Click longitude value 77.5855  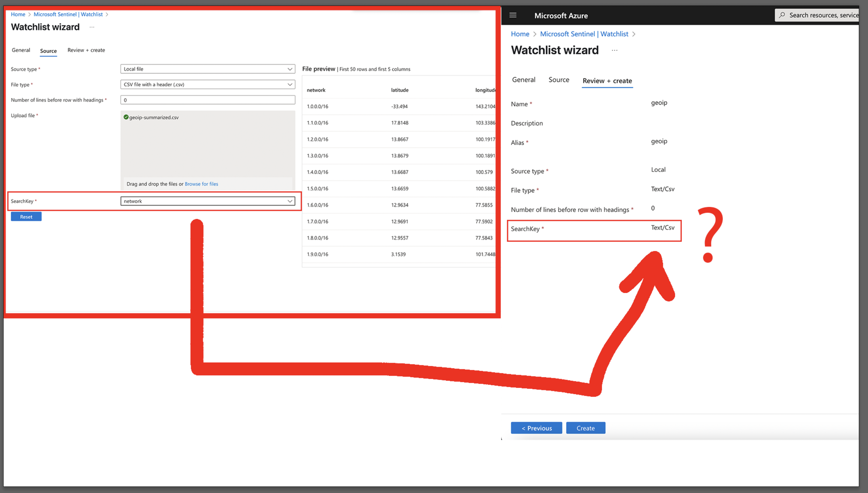click(x=484, y=205)
